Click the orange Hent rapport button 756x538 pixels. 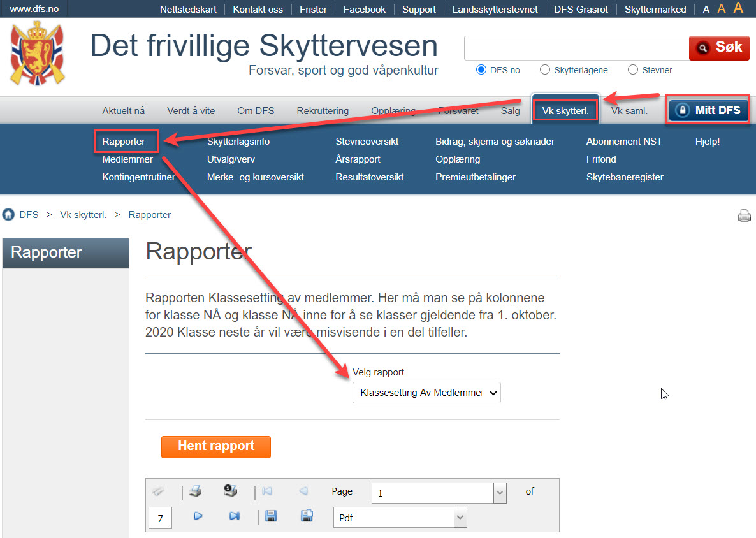(x=216, y=447)
